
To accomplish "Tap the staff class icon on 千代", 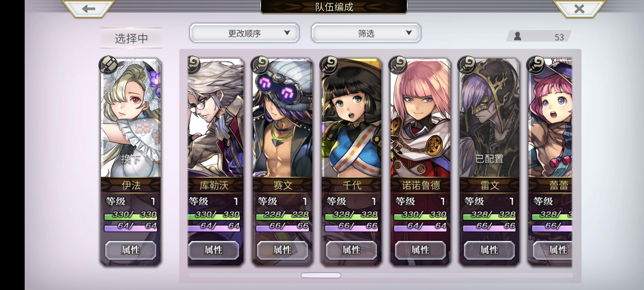I will 329,65.
